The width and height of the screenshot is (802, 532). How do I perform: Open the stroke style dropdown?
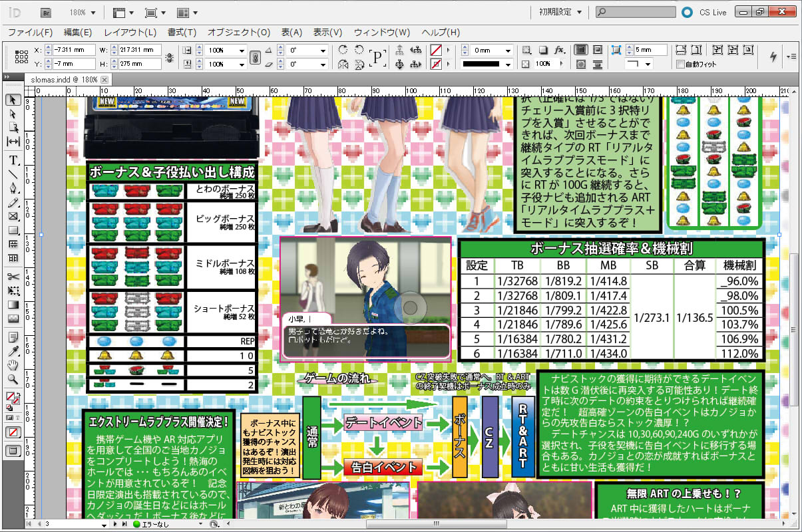pyautogui.click(x=508, y=65)
